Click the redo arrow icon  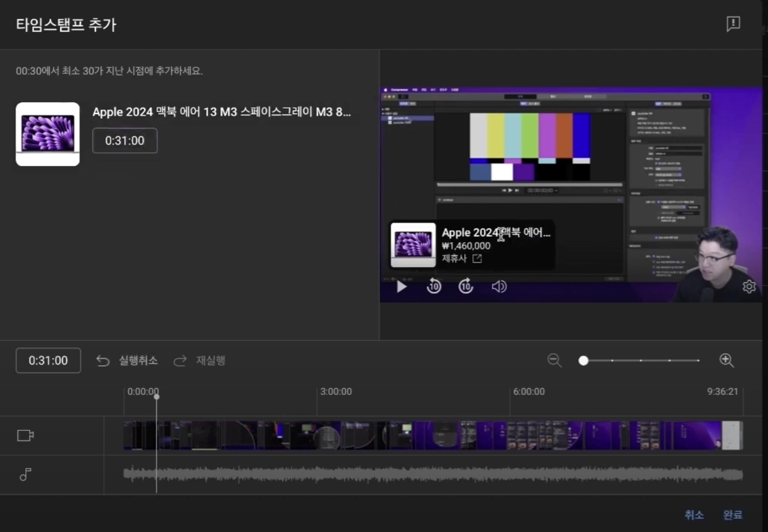click(x=180, y=360)
